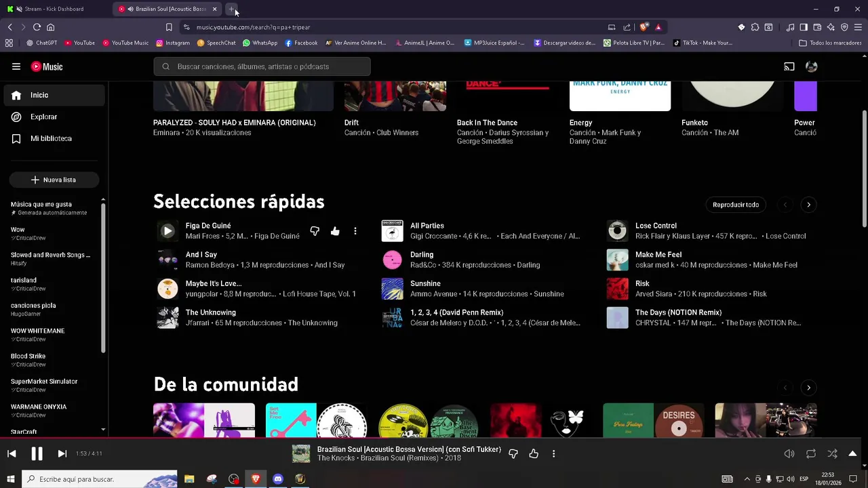
Task: Click the YouTube Music logo
Action: click(47, 66)
